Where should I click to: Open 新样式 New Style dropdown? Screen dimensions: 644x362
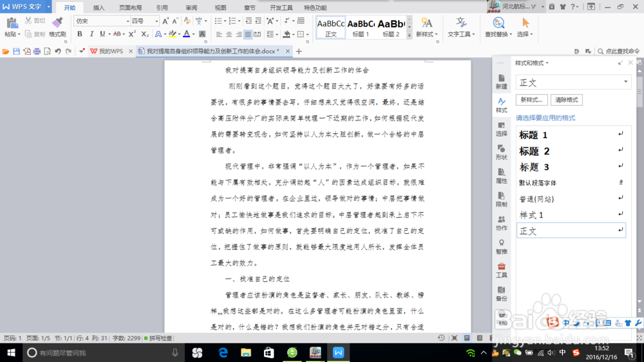click(427, 35)
